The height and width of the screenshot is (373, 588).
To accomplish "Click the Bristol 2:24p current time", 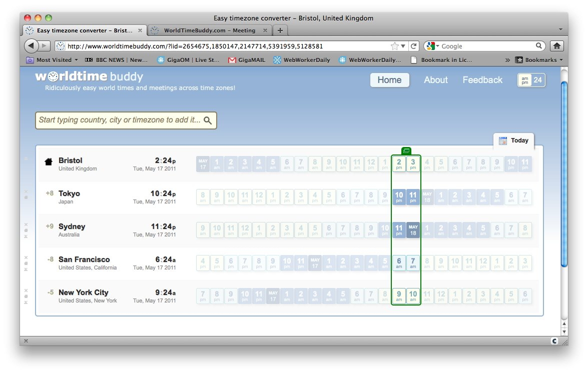I will (x=165, y=160).
